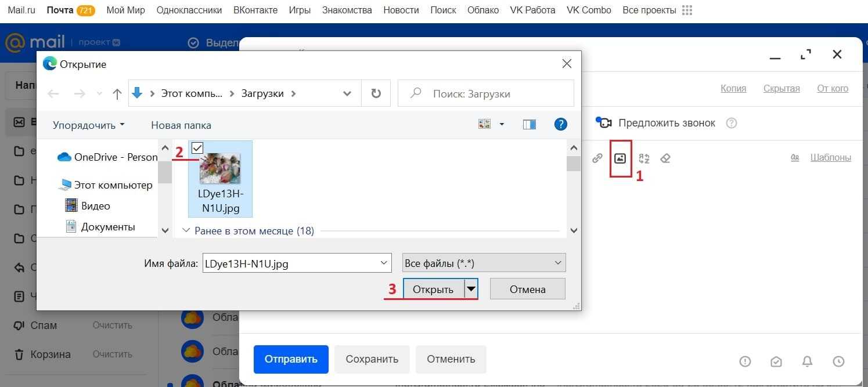Open the Упорядочить dropdown menu
This screenshot has width=868, height=387.
point(89,125)
